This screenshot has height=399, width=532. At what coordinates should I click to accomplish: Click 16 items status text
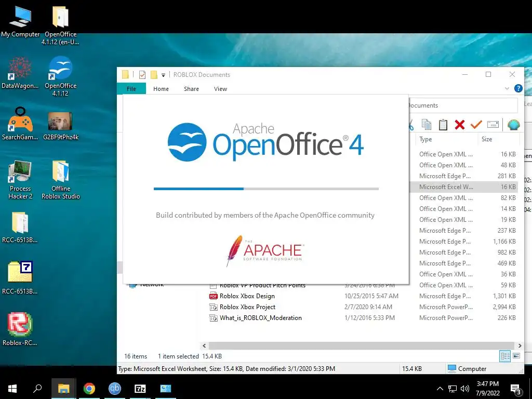[x=136, y=356]
